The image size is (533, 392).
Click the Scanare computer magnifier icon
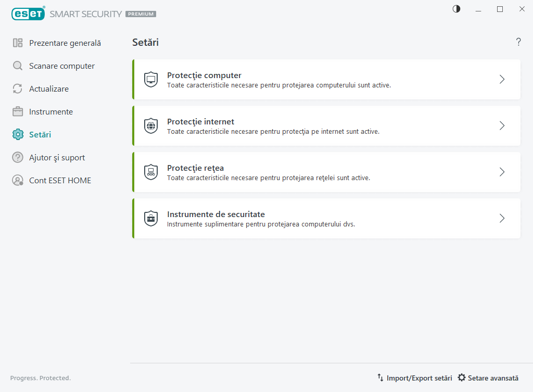tap(18, 66)
